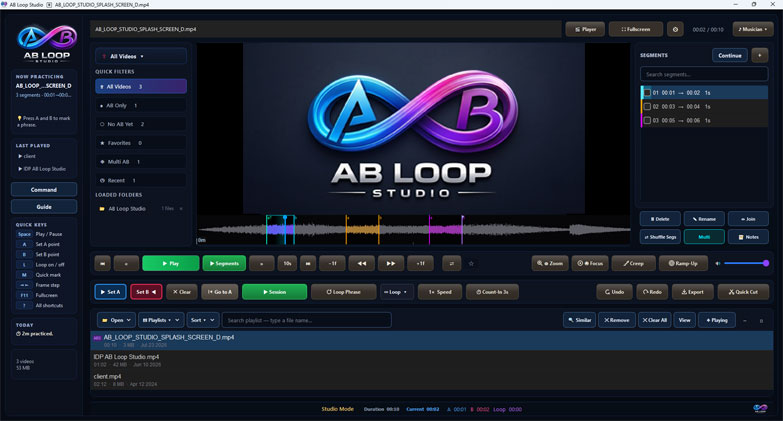Join segments with Join button
The image size is (783, 421).
click(x=748, y=219)
